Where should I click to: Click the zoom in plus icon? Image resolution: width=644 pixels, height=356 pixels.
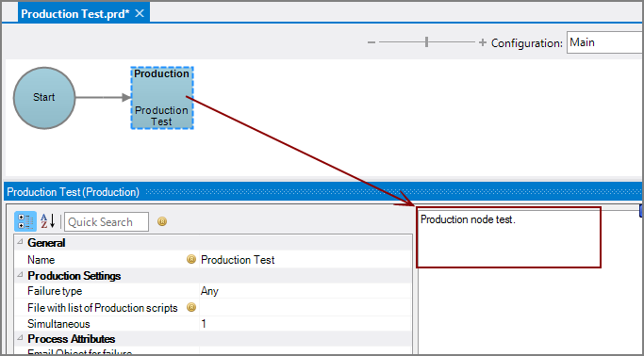482,42
